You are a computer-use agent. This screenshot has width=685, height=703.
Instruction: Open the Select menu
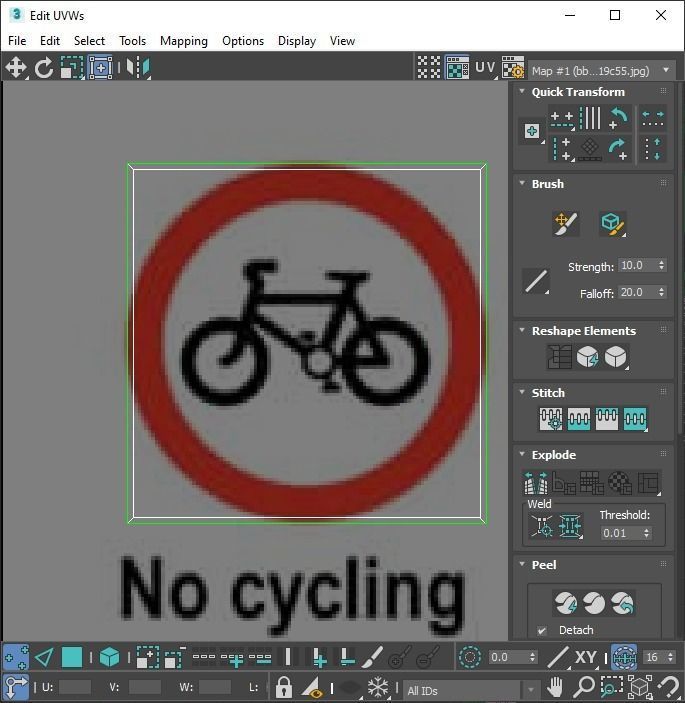89,41
